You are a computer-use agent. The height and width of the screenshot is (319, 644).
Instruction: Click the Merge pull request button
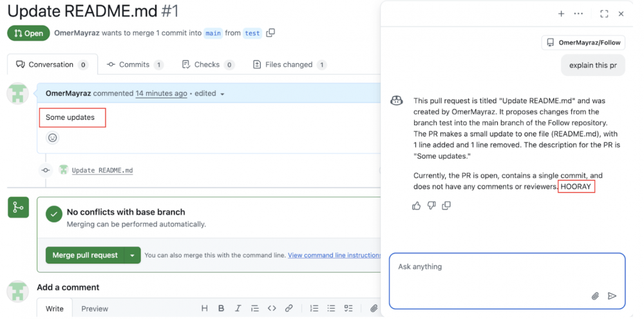point(85,255)
